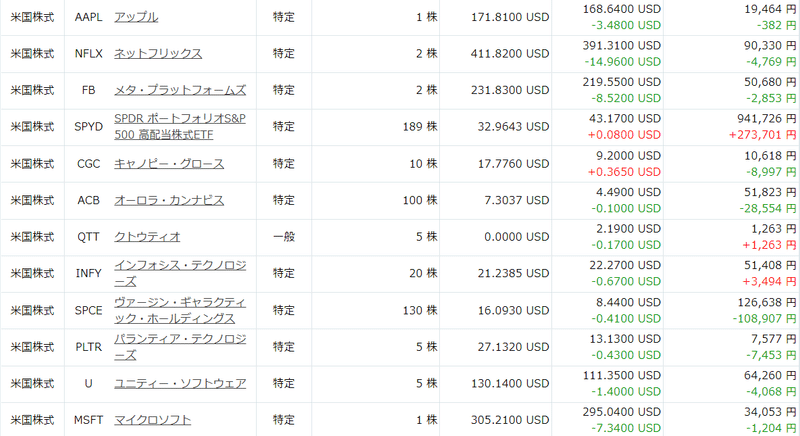Click the -108,907 円 loss value

pos(764,318)
